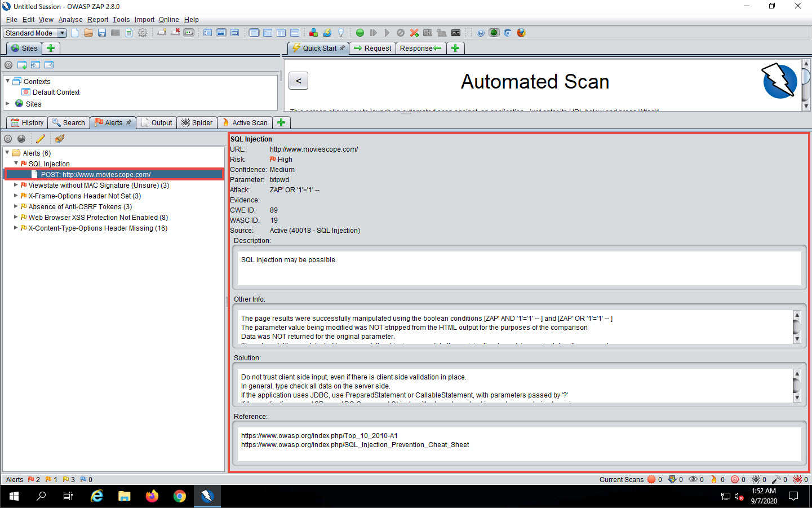812x508 pixels.
Task: Click the Save Session toolbar icon
Action: (x=102, y=33)
